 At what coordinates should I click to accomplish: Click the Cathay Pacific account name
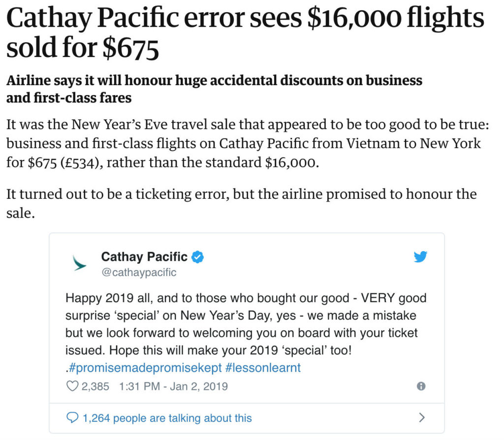point(144,257)
